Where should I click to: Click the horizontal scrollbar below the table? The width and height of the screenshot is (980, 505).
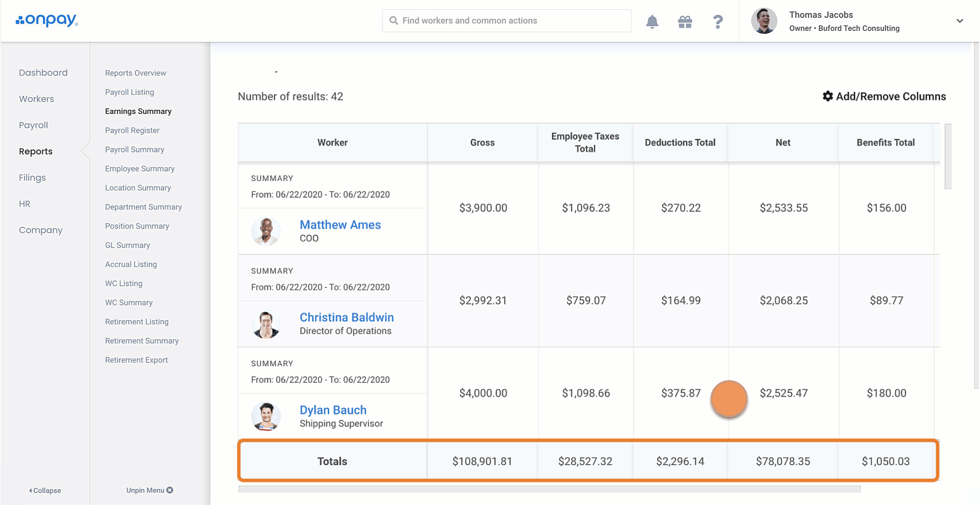click(x=549, y=490)
